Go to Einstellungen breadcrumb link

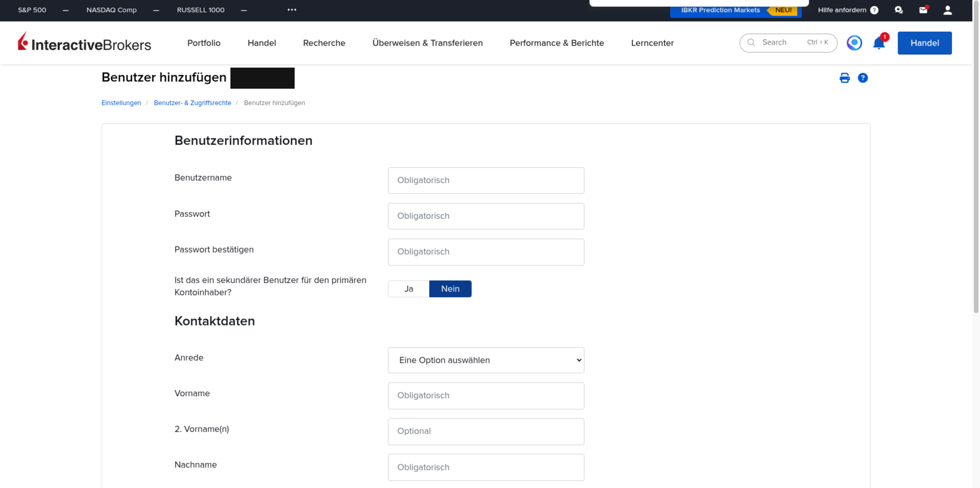[121, 103]
